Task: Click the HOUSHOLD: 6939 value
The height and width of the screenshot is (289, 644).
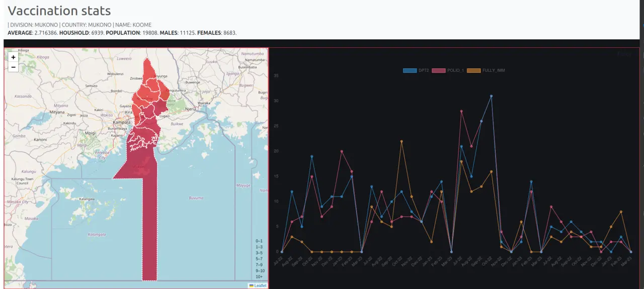Action: 82,33
